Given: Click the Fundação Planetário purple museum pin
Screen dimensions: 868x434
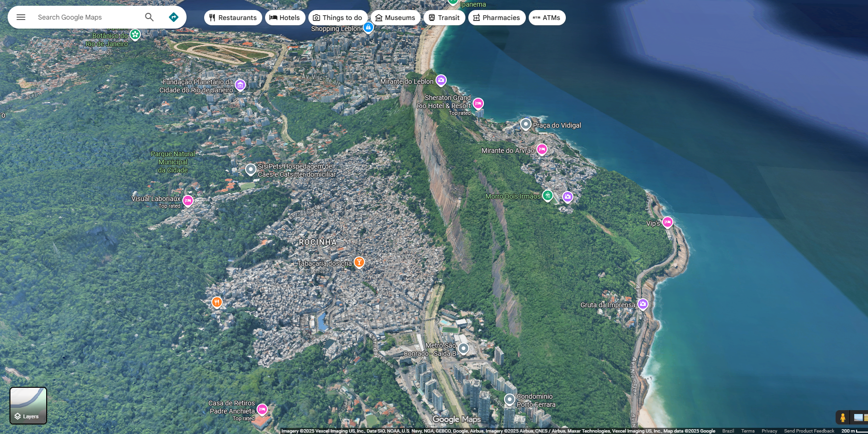Looking at the screenshot, I should pos(240,86).
